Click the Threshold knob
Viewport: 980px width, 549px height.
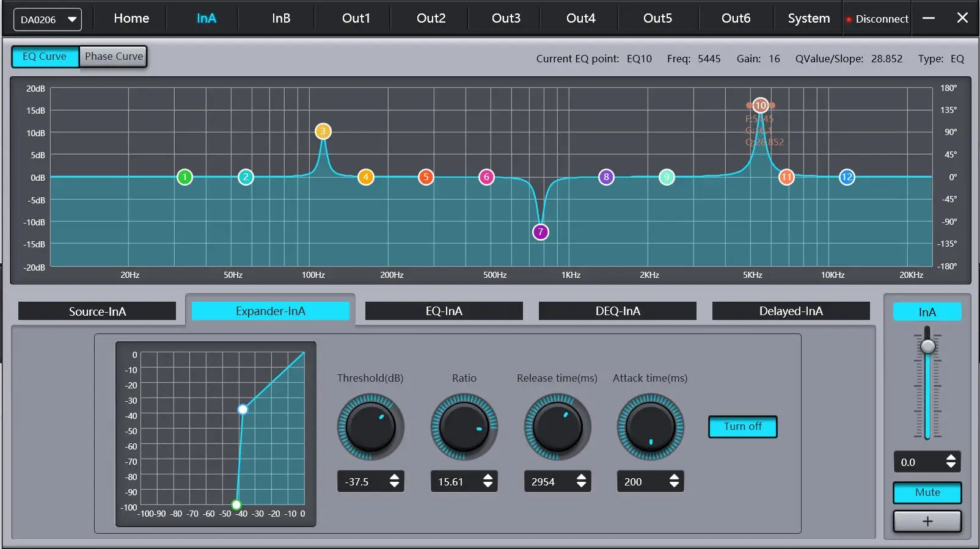370,427
